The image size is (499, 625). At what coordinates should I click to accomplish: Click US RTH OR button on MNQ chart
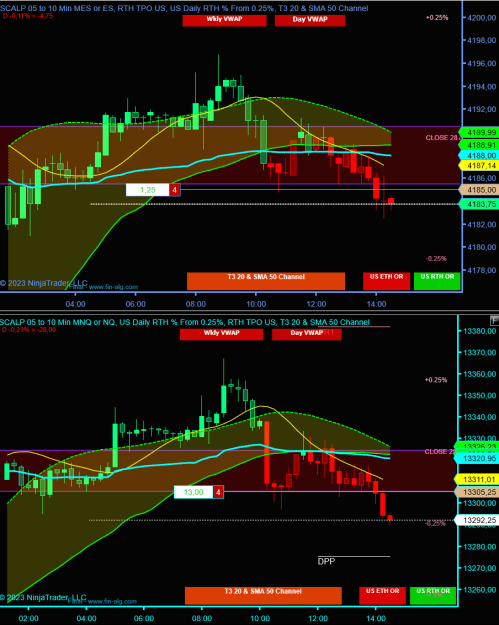(x=433, y=596)
